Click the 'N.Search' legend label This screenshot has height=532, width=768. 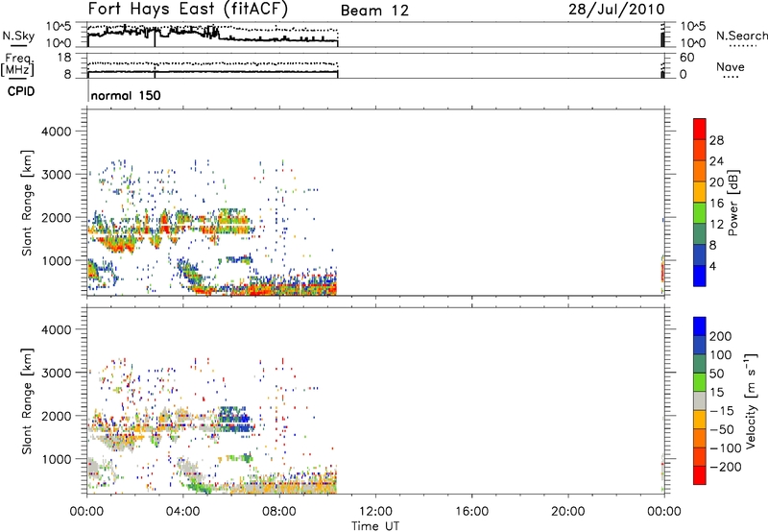pyautogui.click(x=741, y=36)
